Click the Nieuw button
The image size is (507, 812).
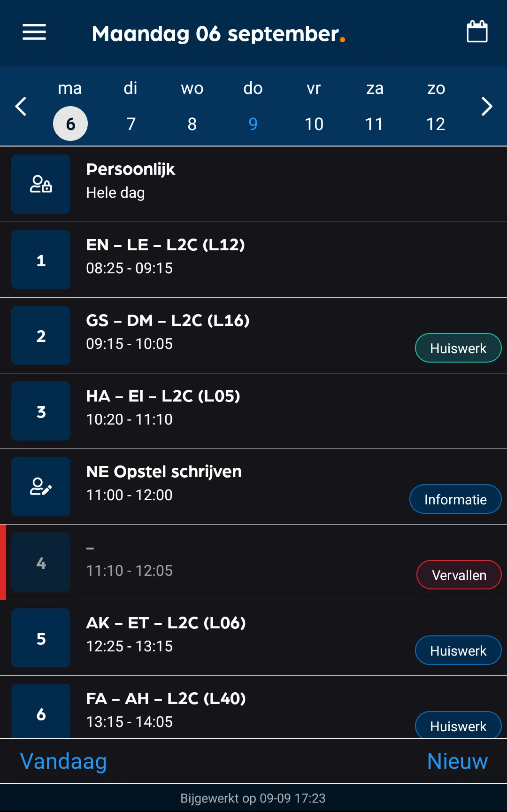(457, 761)
